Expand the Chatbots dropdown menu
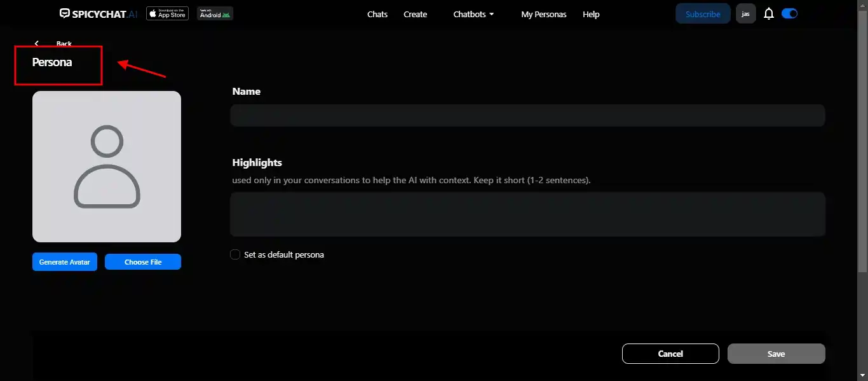868x381 pixels. point(473,14)
